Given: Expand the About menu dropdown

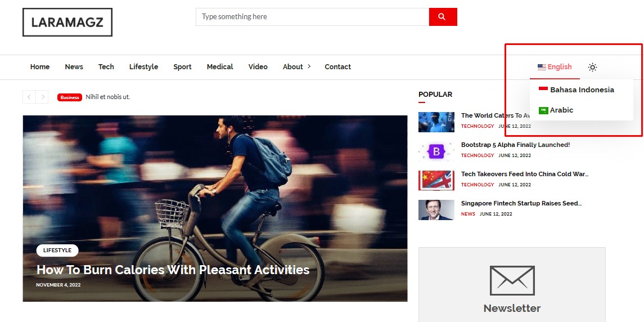Looking at the screenshot, I should tap(296, 66).
